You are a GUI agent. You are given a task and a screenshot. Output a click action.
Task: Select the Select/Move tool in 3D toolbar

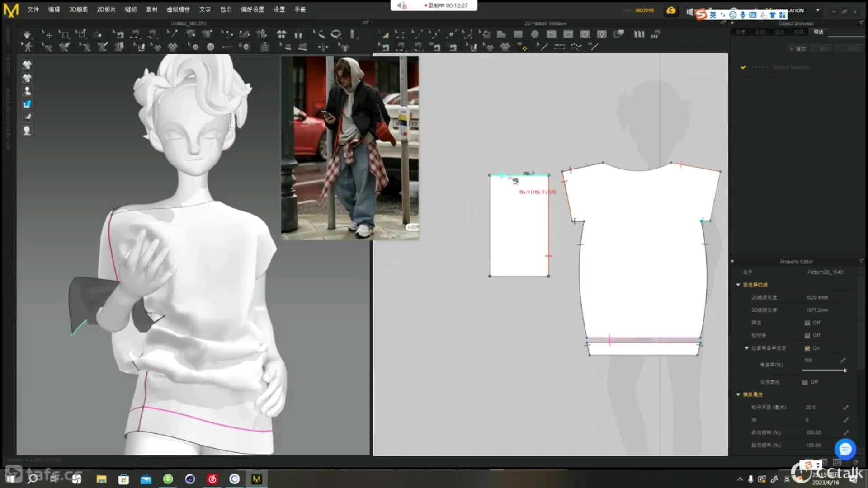click(x=47, y=34)
